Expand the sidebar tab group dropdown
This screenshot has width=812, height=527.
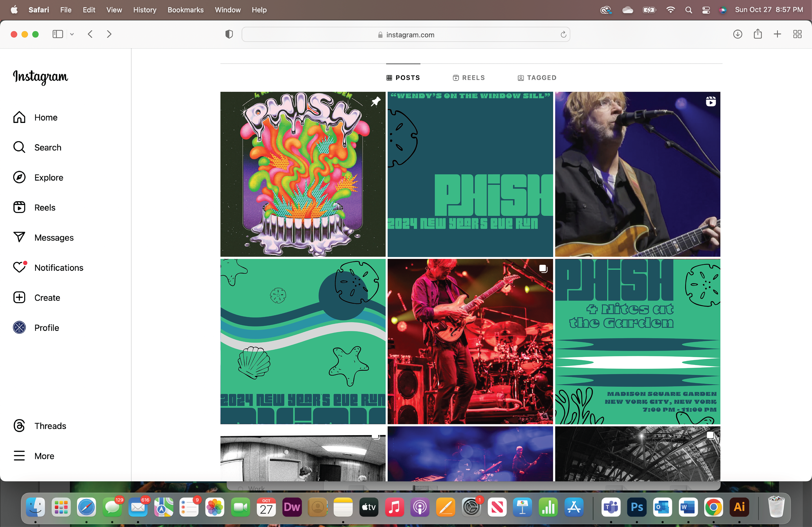point(72,34)
